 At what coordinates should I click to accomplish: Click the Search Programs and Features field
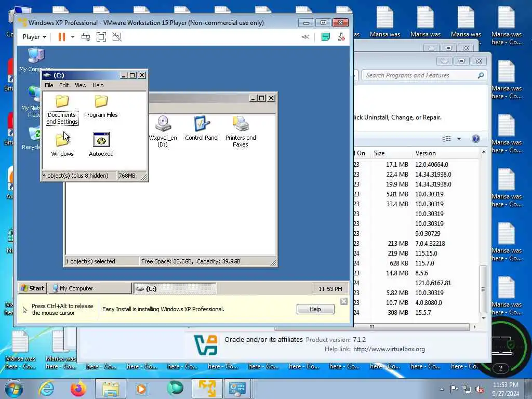pyautogui.click(x=424, y=75)
